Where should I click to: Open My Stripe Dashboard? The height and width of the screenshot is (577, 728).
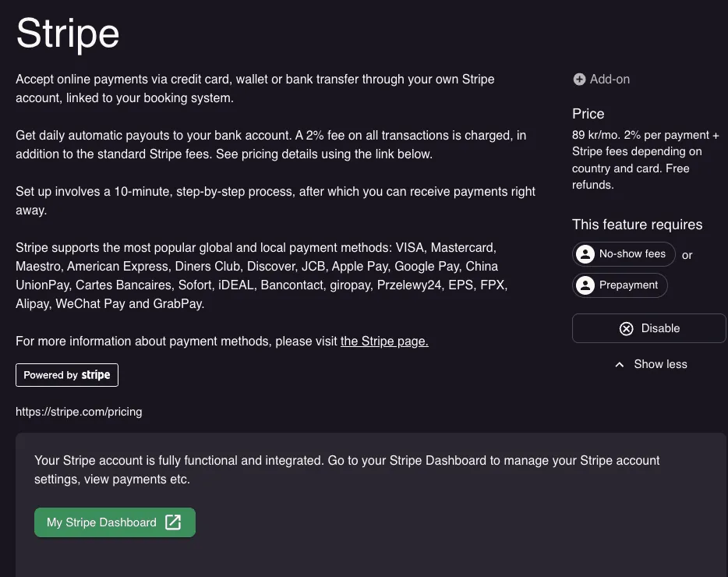tap(115, 522)
